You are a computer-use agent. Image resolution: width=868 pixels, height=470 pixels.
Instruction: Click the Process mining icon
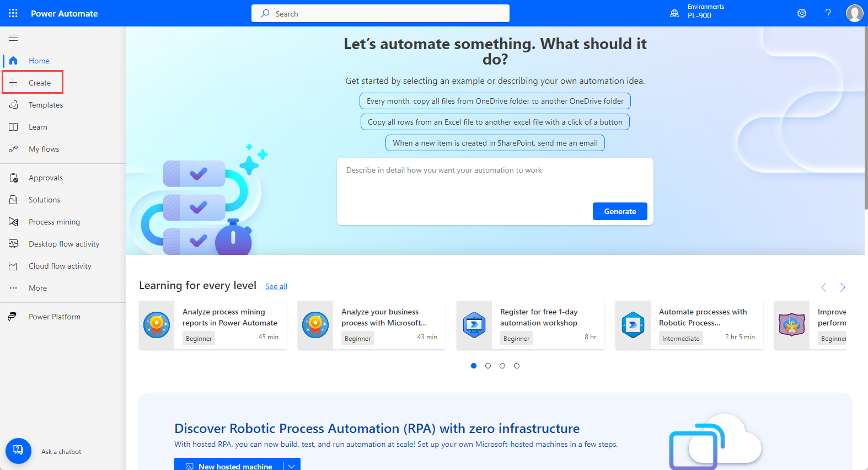pos(13,222)
